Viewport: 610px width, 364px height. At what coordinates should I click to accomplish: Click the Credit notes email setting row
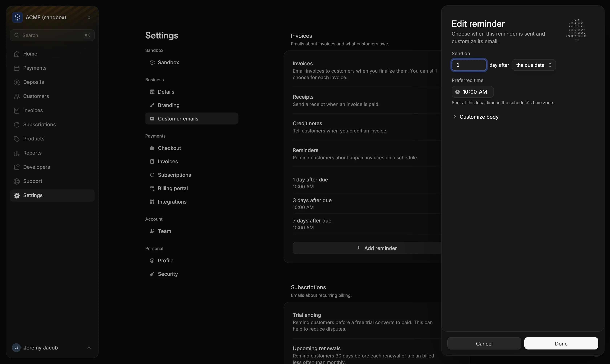coord(367,127)
